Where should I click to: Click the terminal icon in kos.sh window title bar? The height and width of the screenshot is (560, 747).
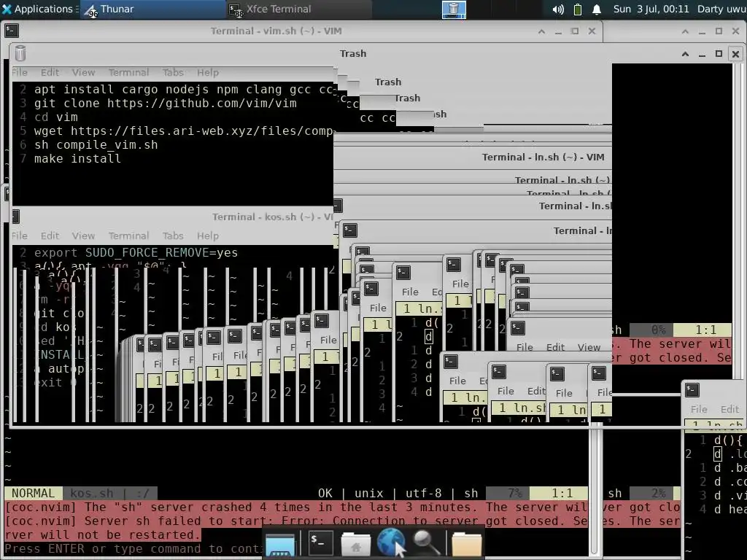click(x=15, y=217)
